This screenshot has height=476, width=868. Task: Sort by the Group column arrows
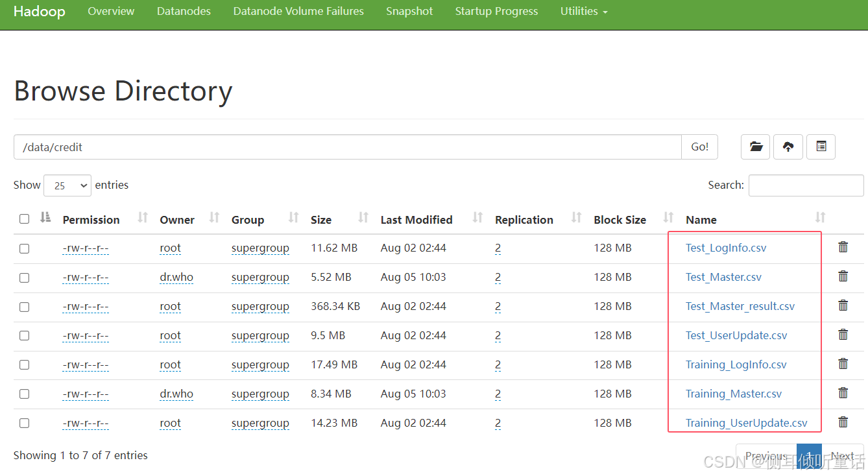point(293,218)
